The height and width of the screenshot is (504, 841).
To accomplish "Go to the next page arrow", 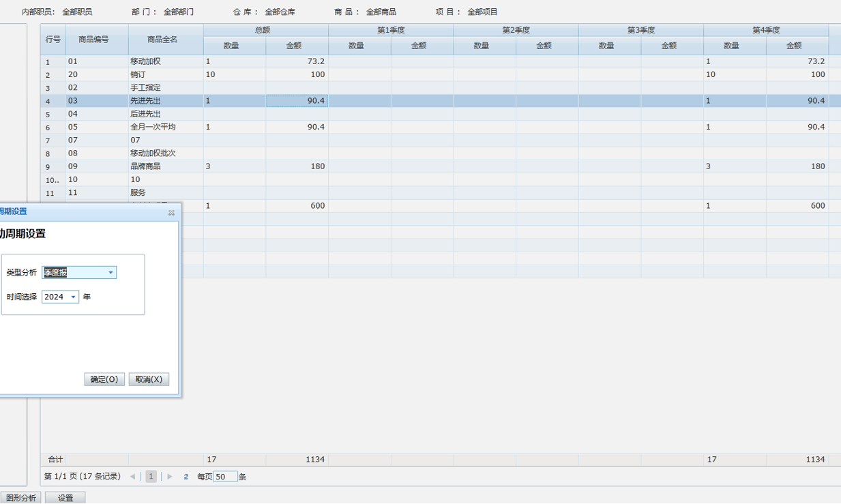I will (x=170, y=477).
